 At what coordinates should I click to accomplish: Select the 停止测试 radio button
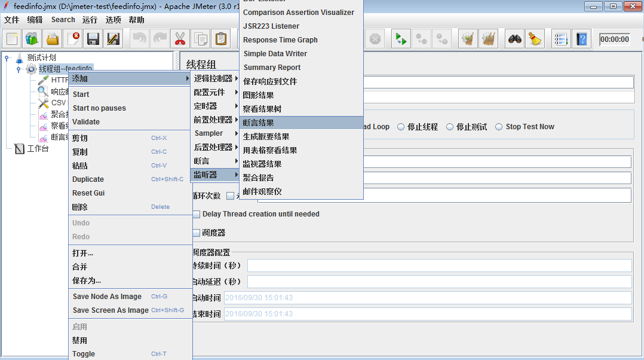(450, 127)
